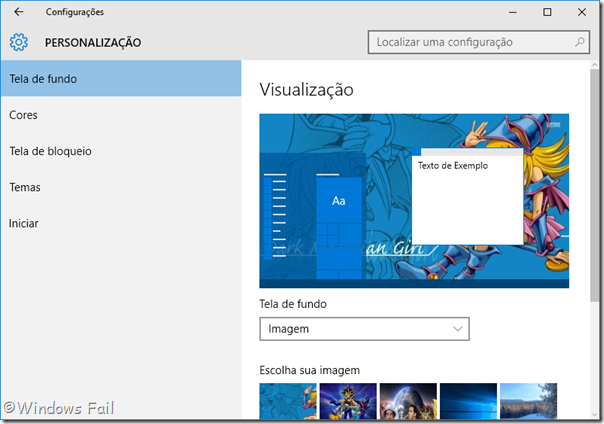Minimize the Configurações window
Image resolution: width=604 pixels, height=424 pixels.
pos(513,12)
